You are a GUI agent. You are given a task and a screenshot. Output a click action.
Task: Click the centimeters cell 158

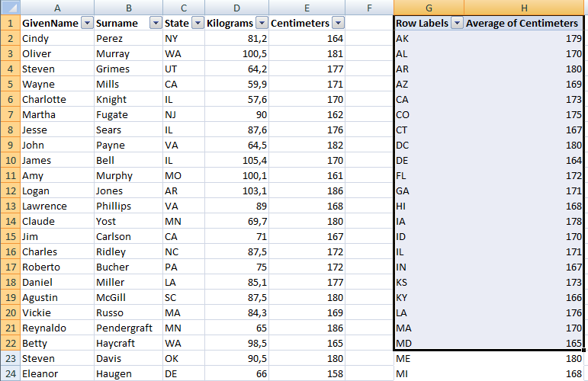coord(307,373)
